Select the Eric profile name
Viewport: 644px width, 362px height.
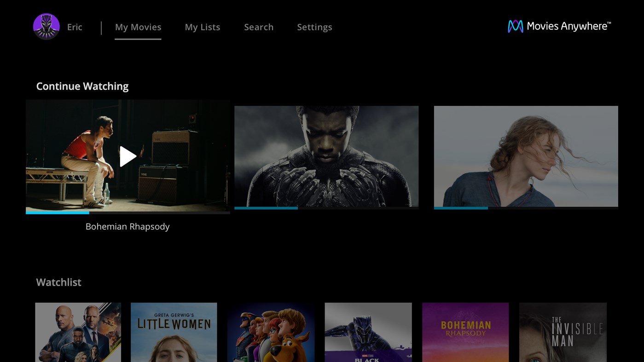point(75,27)
